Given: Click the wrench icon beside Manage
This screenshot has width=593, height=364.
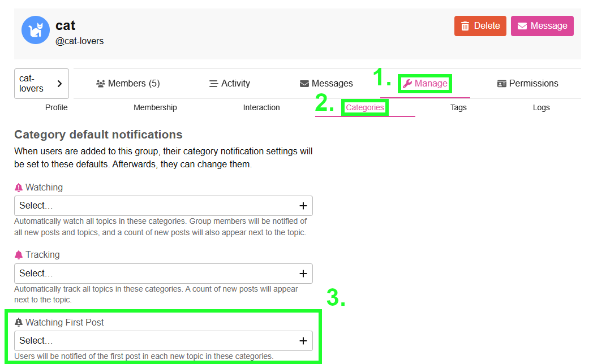Looking at the screenshot, I should (x=407, y=84).
